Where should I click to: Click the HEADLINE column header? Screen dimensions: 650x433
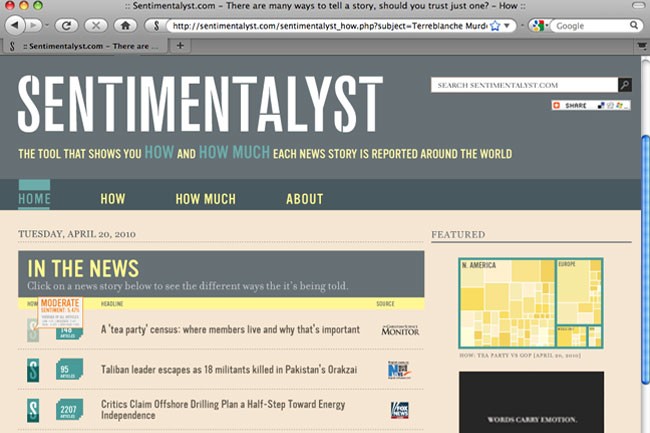coord(112,304)
